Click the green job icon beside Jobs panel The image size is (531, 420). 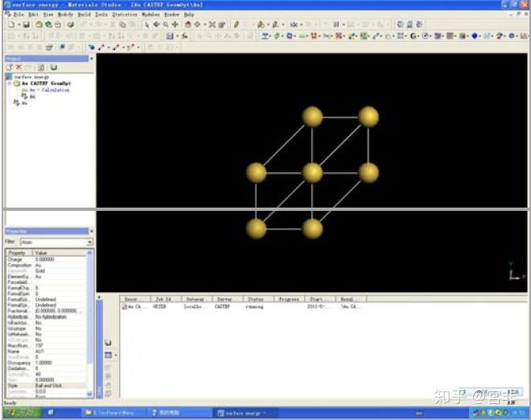(108, 343)
